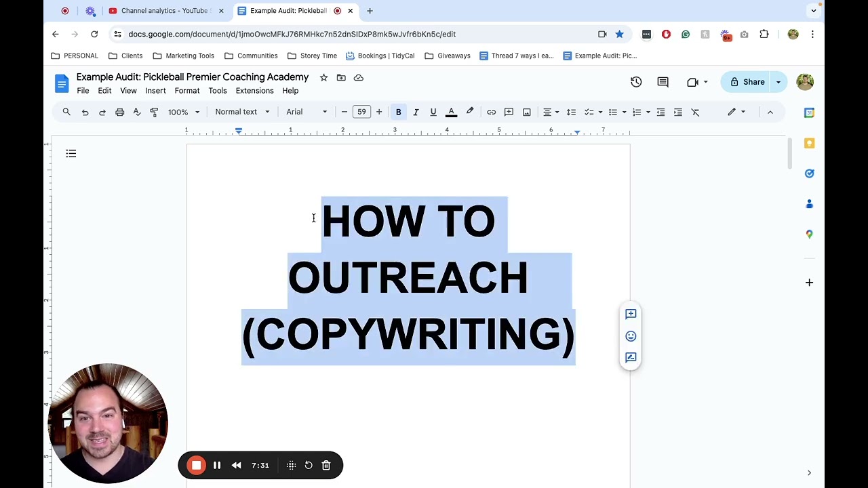The image size is (868, 488).
Task: Redo the last action
Action: coord(102,112)
